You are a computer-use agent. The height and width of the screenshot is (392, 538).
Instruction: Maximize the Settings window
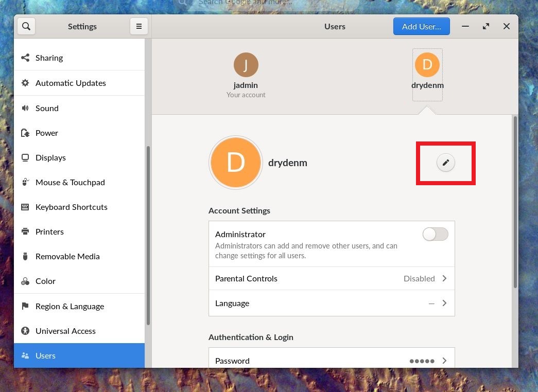click(486, 26)
